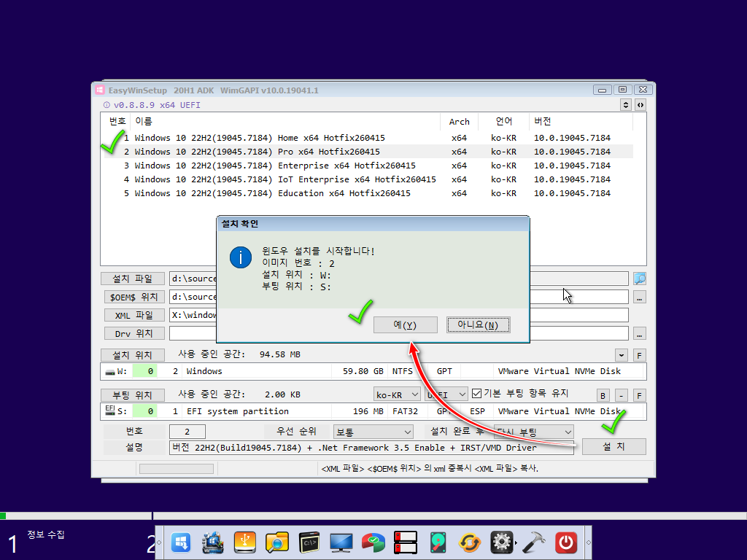Open the hammer tools icon in dock
Viewport: 747px width, 560px height.
(x=533, y=542)
